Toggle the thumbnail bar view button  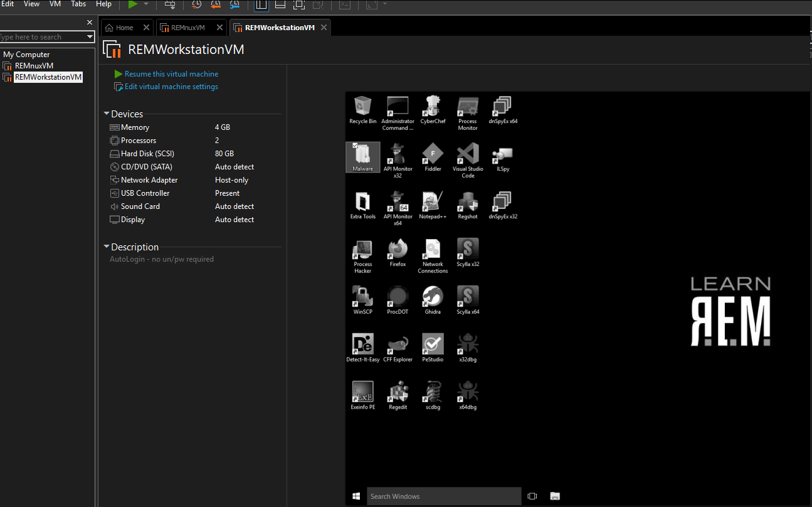280,4
